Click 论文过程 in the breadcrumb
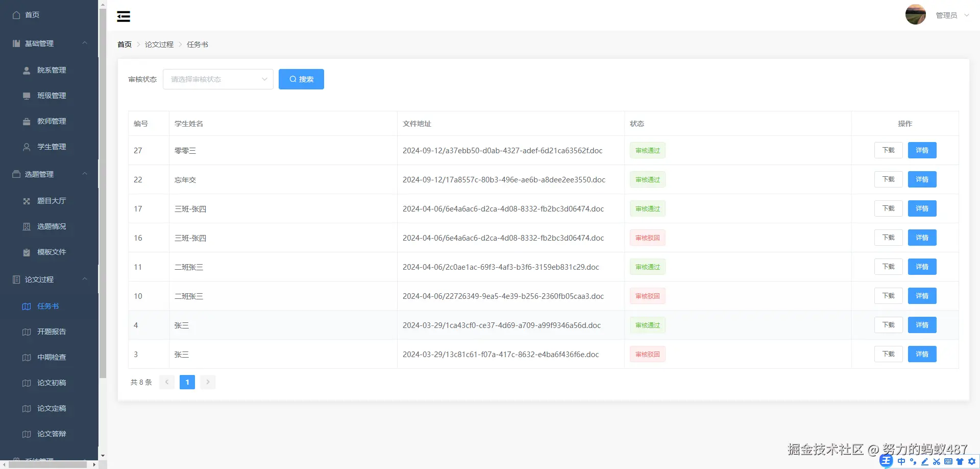Image resolution: width=980 pixels, height=469 pixels. tap(159, 44)
